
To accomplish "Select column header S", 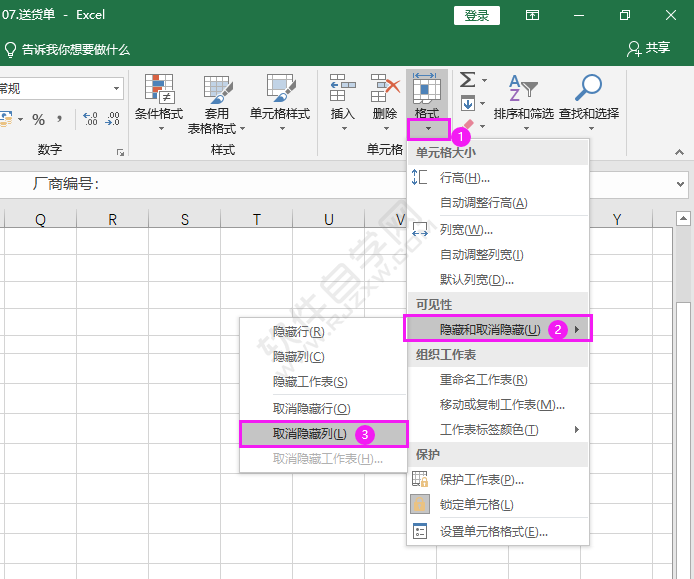I will [x=185, y=220].
